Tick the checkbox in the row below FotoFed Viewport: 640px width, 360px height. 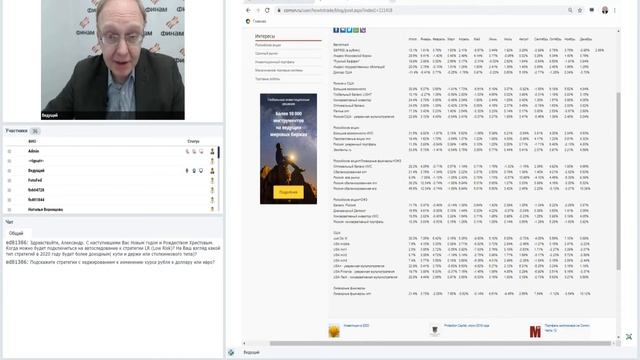(9, 190)
